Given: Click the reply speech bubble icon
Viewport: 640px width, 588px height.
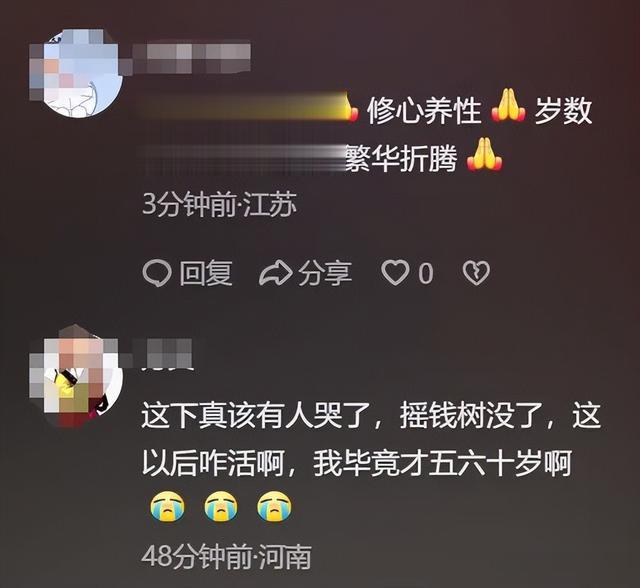Looking at the screenshot, I should pyautogui.click(x=157, y=273).
